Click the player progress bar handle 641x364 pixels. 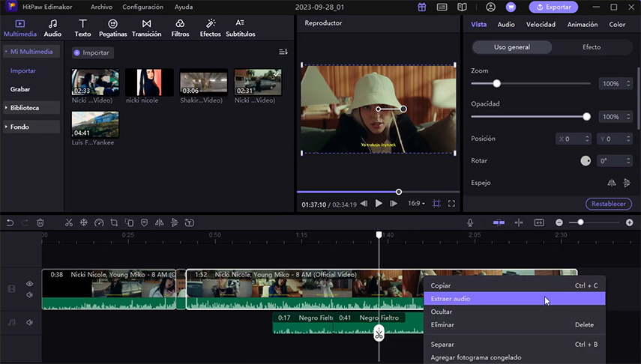pyautogui.click(x=399, y=192)
